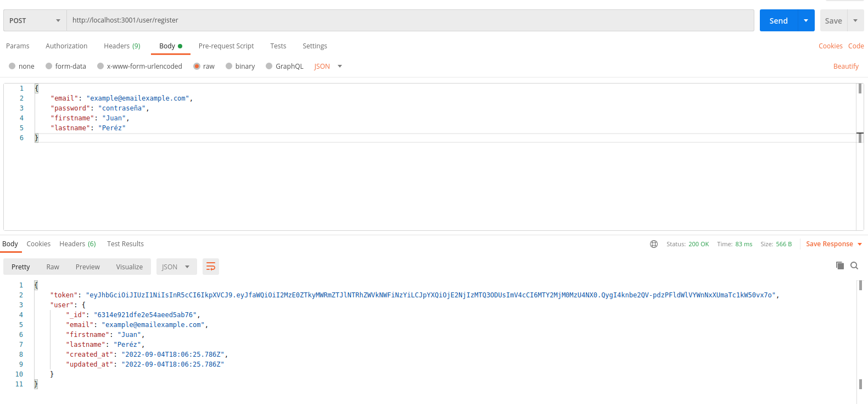Open the POST method dropdown
Viewport: 868px width, 404px height.
[35, 20]
